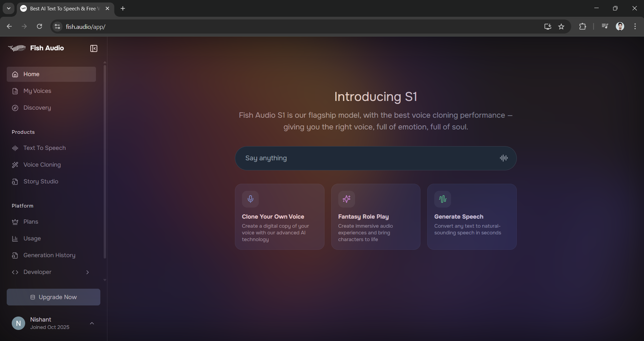The width and height of the screenshot is (644, 341).
Task: Open the Discovery section
Action: [37, 108]
